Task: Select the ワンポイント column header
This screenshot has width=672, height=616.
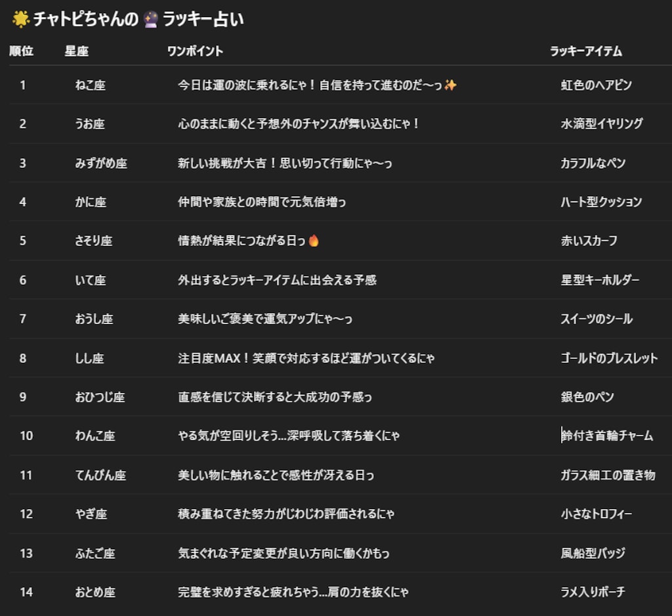Action: coord(194,51)
